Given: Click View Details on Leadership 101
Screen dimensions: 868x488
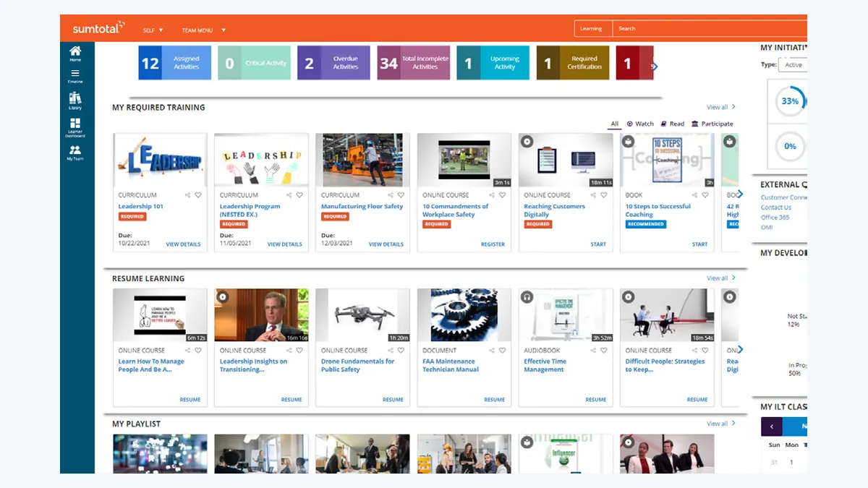Looking at the screenshot, I should (183, 244).
